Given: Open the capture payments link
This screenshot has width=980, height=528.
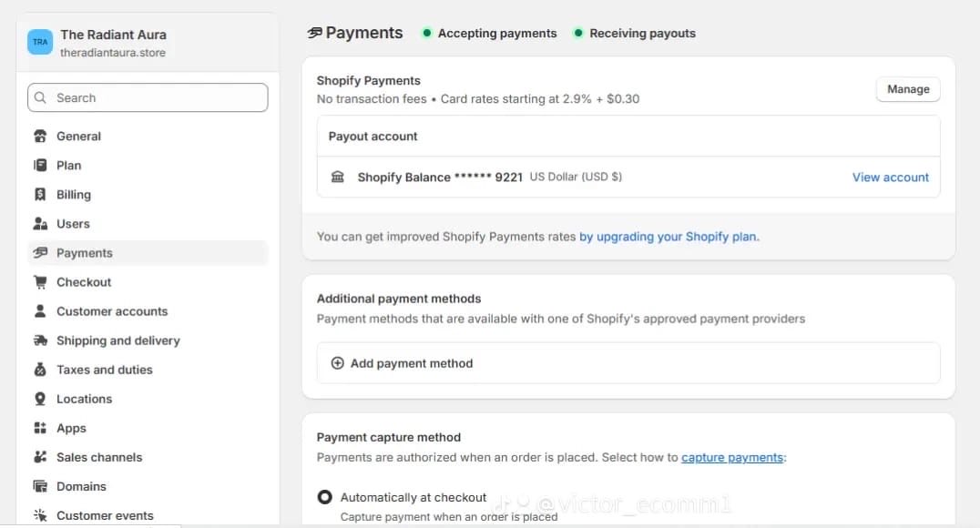Looking at the screenshot, I should pyautogui.click(x=732, y=457).
